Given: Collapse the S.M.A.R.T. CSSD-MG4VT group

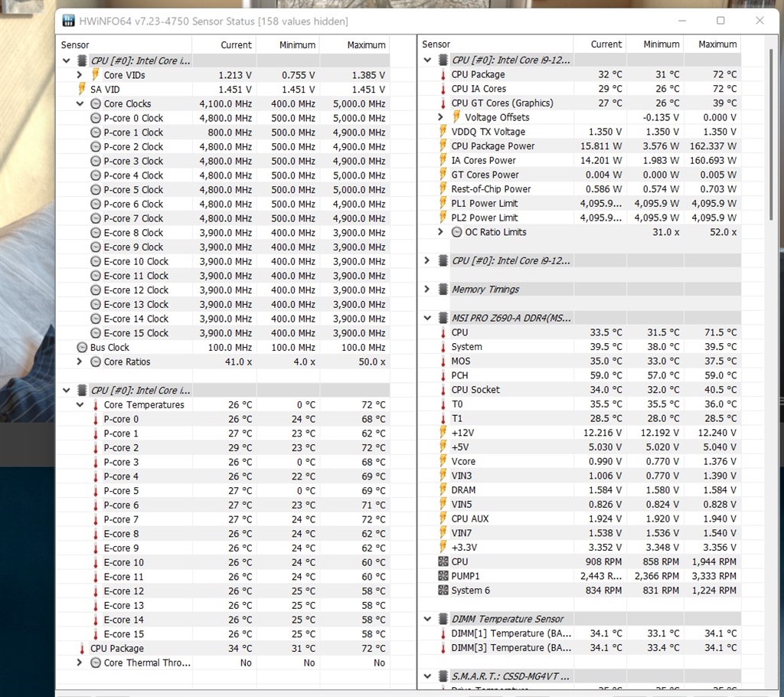Looking at the screenshot, I should pos(427,676).
